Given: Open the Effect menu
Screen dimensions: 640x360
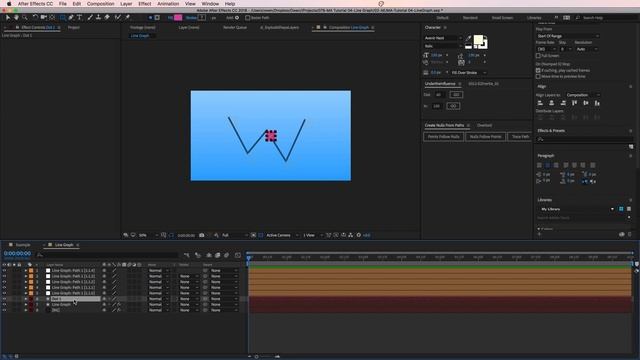Looking at the screenshot, I should [144, 4].
